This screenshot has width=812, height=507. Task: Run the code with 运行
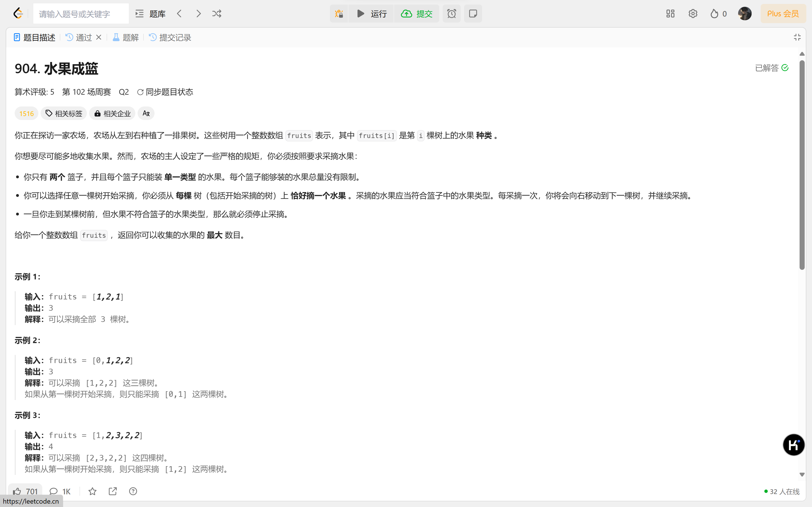pyautogui.click(x=371, y=14)
